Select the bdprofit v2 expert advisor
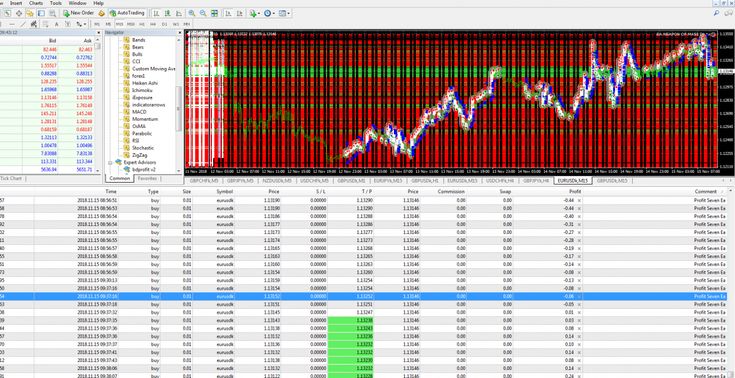Screen dimensions: 735x378 tap(143, 169)
